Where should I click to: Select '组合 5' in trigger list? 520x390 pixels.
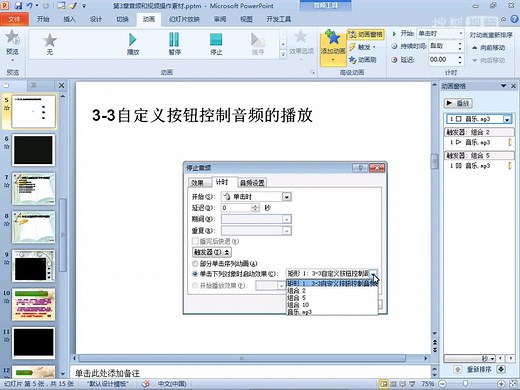(332, 297)
